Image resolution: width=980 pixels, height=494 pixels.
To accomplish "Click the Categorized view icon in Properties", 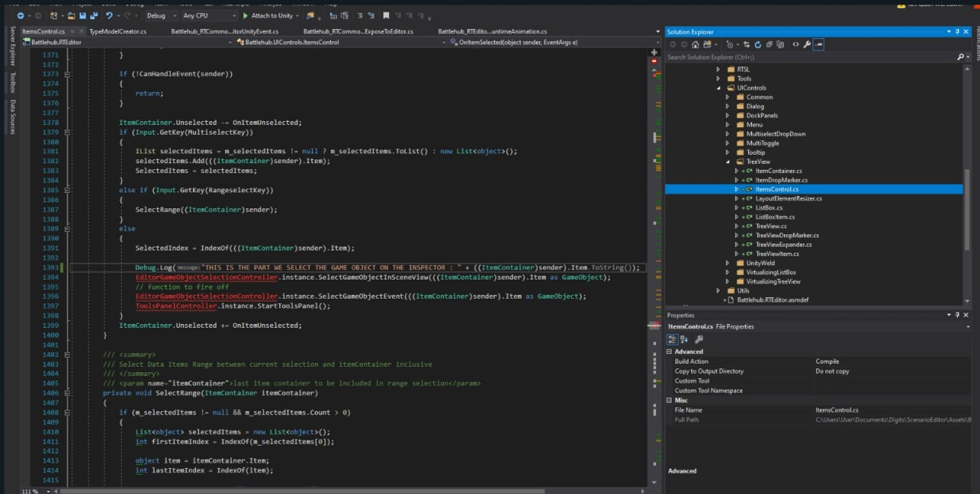I will tap(672, 339).
